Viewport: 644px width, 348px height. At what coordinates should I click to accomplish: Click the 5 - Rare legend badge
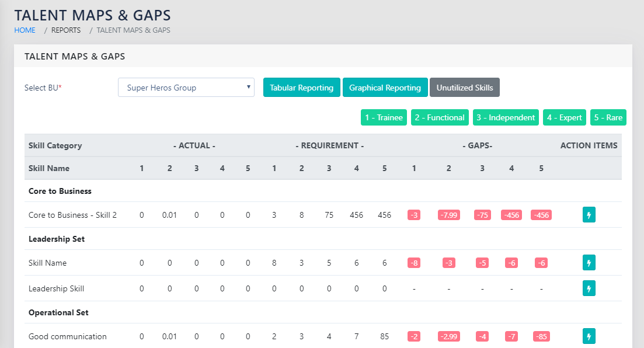pos(608,117)
